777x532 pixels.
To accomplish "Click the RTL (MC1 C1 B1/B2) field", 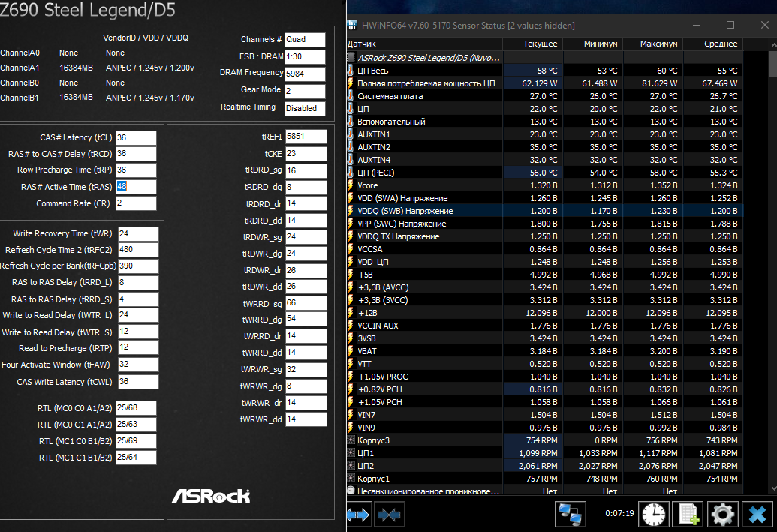I will [137, 458].
